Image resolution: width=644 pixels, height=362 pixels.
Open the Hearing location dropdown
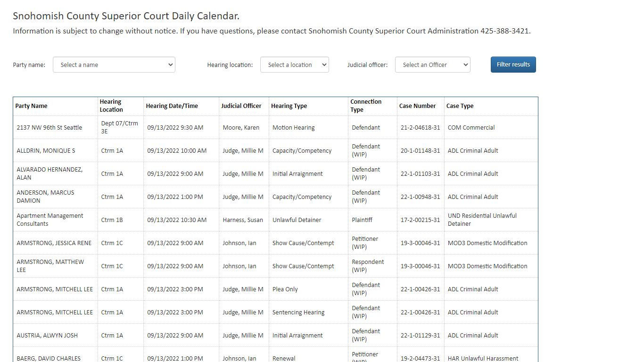coord(295,65)
